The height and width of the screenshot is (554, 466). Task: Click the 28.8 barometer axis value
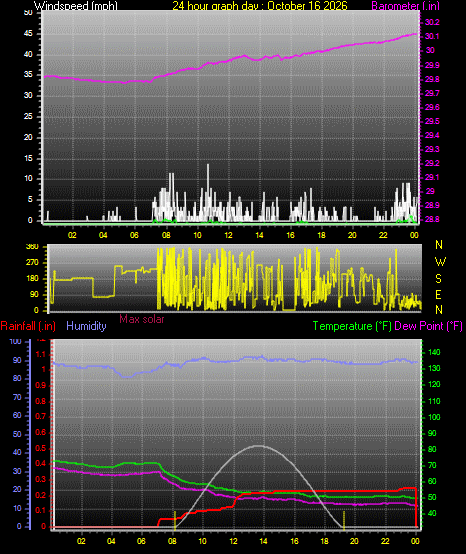pos(432,219)
